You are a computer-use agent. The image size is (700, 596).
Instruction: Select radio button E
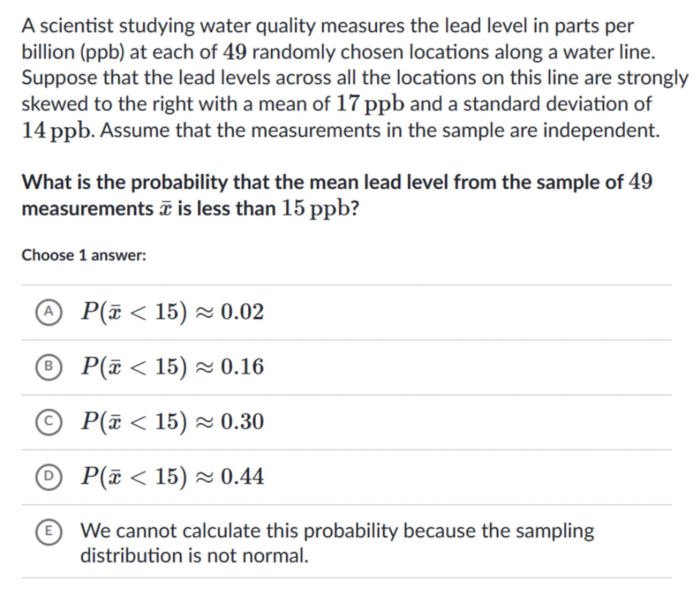[49, 531]
